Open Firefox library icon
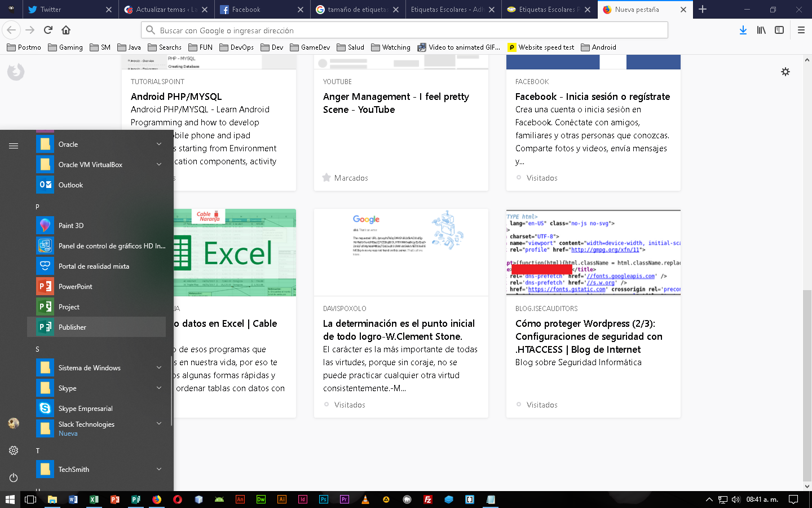 click(761, 30)
